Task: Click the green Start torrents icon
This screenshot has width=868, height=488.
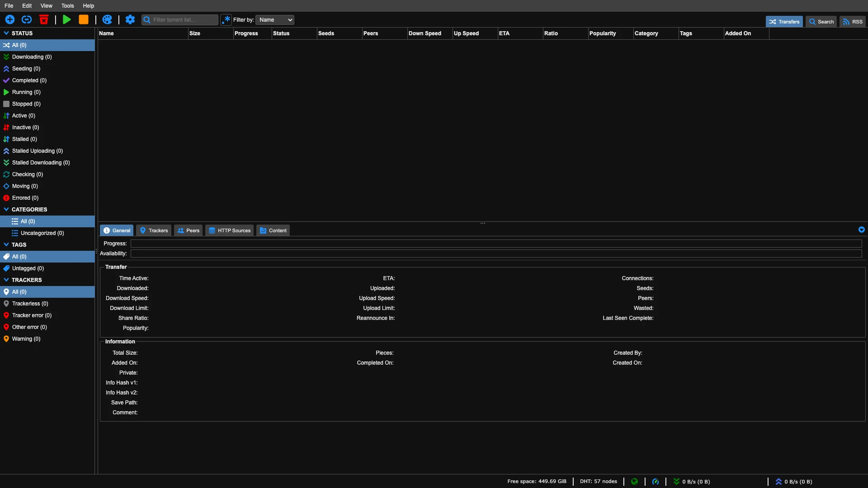Action: coord(67,19)
